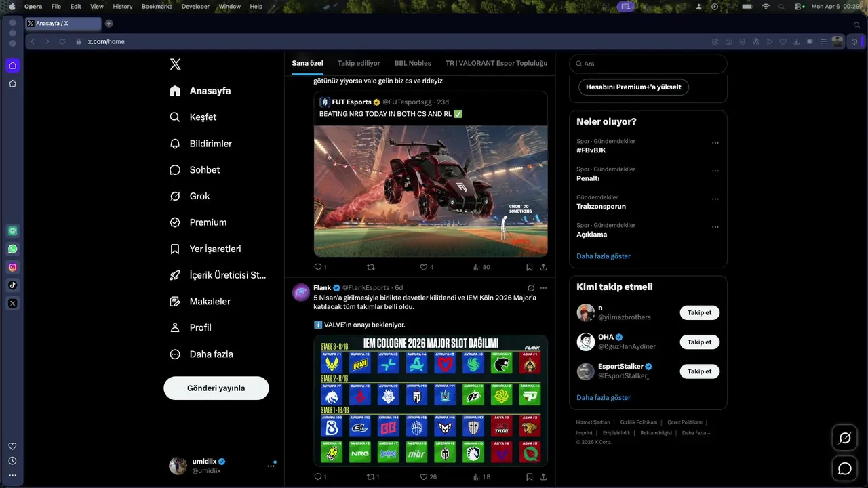Viewport: 868px width, 488px height.
Task: Bookmark the Flank post
Action: [x=530, y=476]
